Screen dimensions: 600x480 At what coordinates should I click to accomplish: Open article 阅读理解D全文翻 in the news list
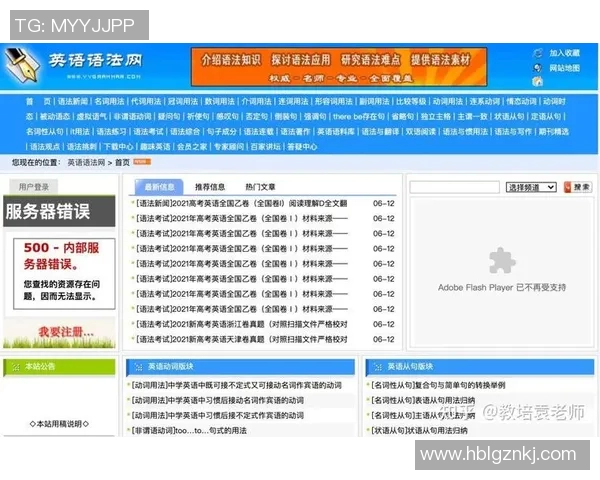241,203
